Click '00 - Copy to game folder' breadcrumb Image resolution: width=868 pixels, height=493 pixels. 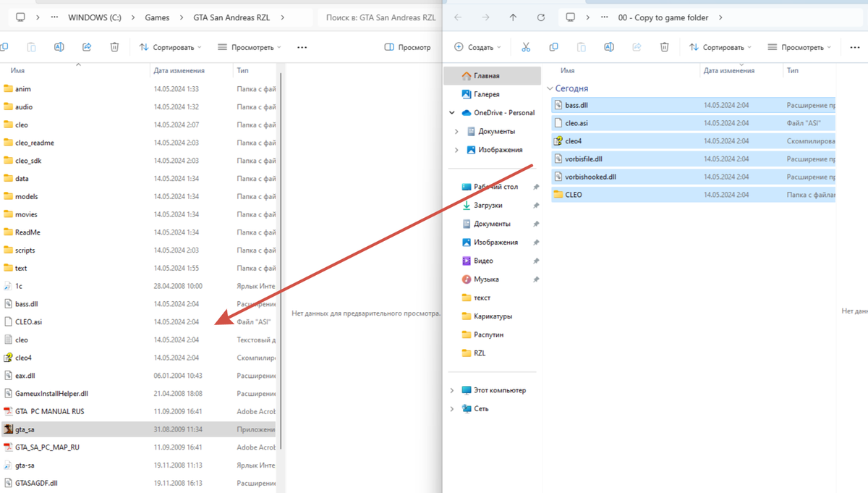[x=663, y=17]
